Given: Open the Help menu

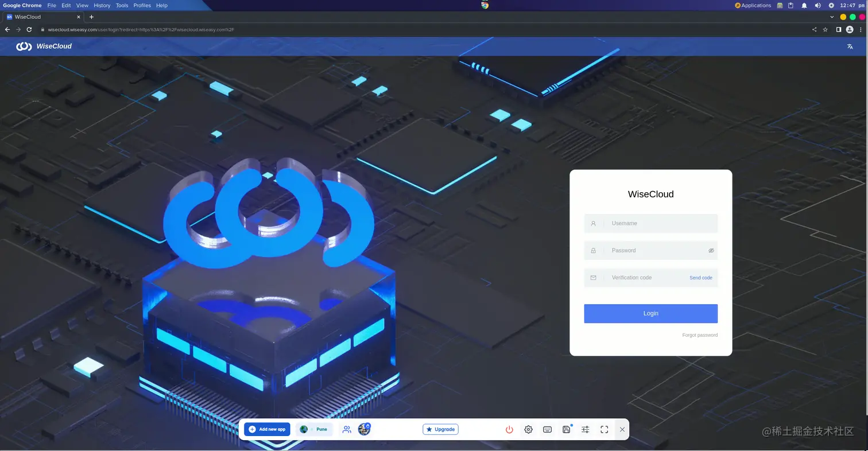Looking at the screenshot, I should [162, 5].
